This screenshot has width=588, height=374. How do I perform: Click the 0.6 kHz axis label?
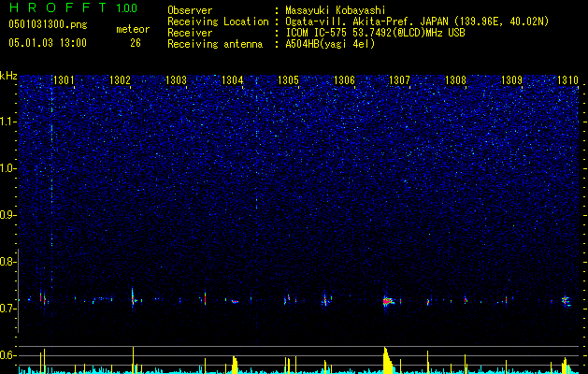pyautogui.click(x=7, y=355)
